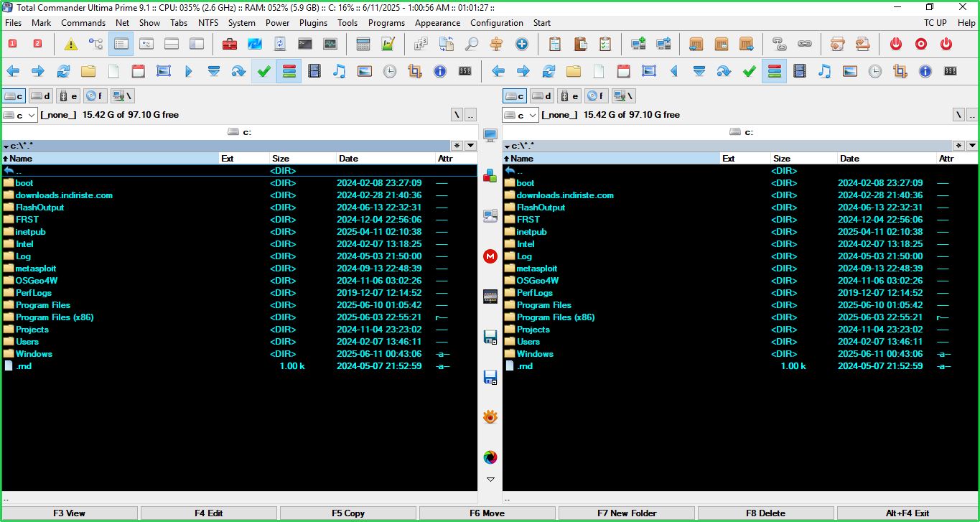Click the music note icon in right panel toolbar
Image resolution: width=980 pixels, height=522 pixels.
[825, 71]
